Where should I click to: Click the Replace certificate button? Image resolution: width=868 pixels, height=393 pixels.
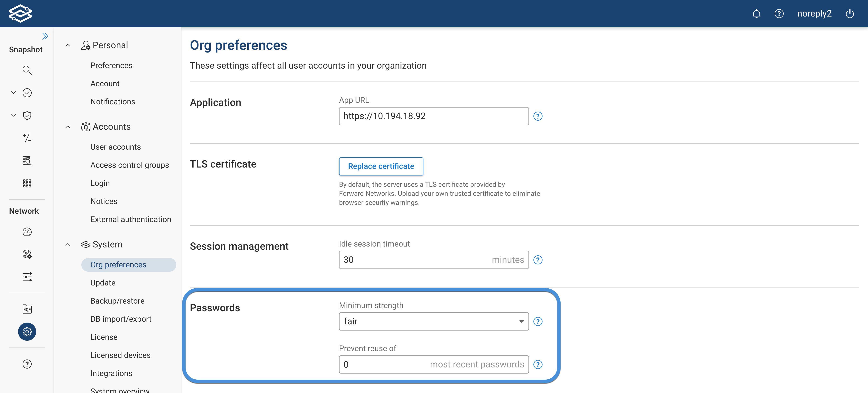point(381,166)
